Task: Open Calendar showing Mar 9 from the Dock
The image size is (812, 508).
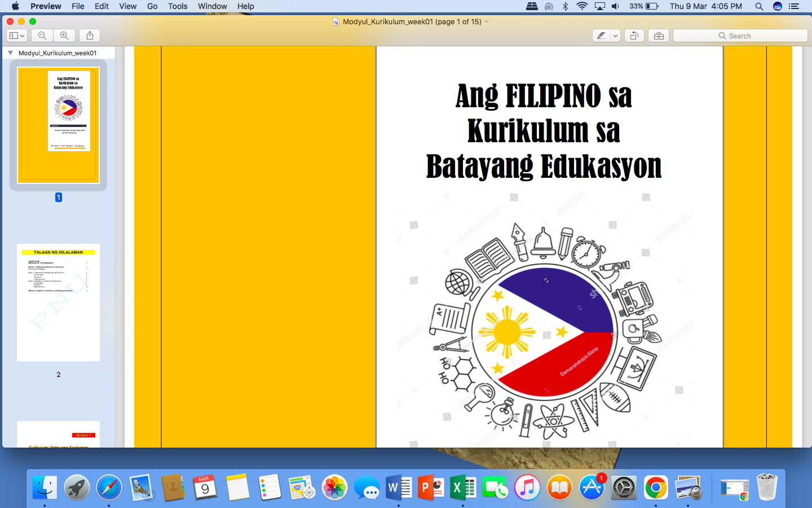Action: [205, 487]
